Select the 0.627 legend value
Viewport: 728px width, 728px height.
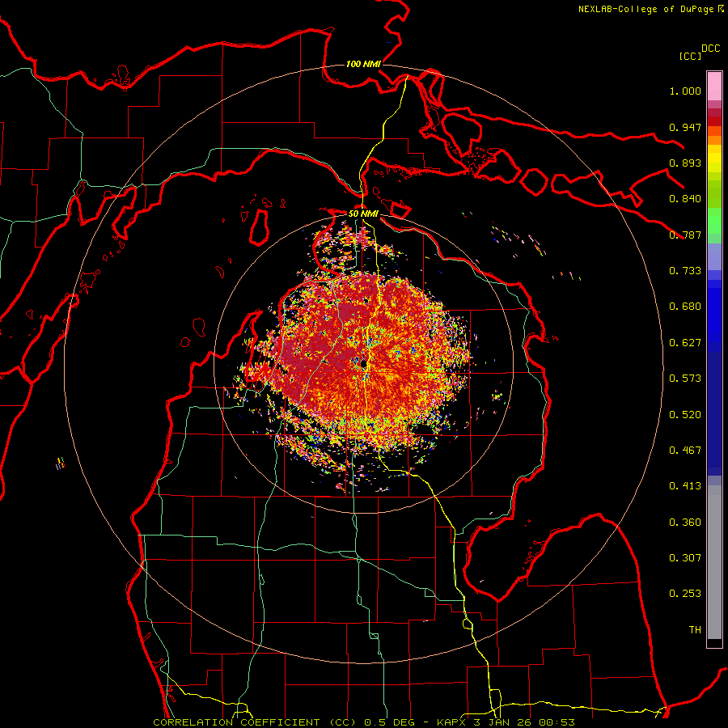(x=685, y=343)
